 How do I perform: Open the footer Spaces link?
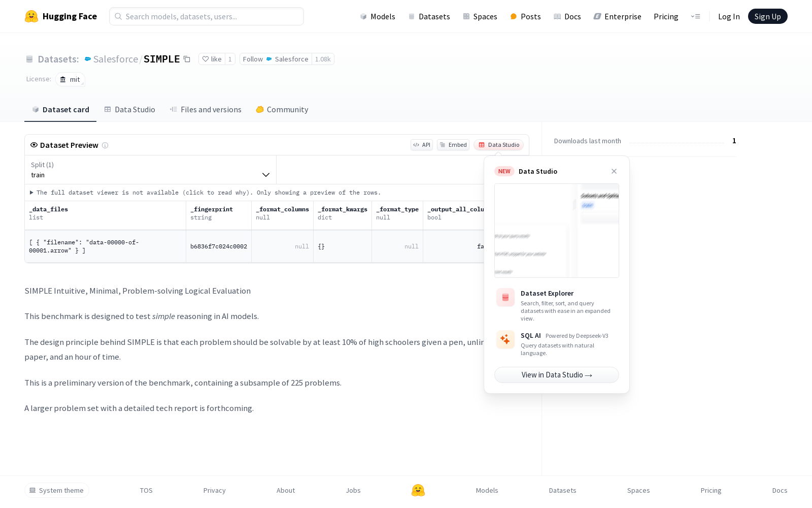click(x=638, y=490)
